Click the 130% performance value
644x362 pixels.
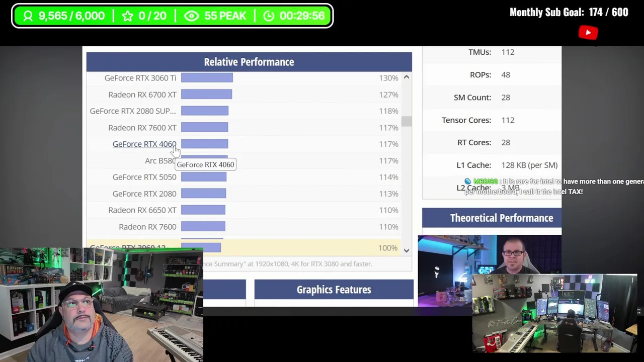point(388,78)
